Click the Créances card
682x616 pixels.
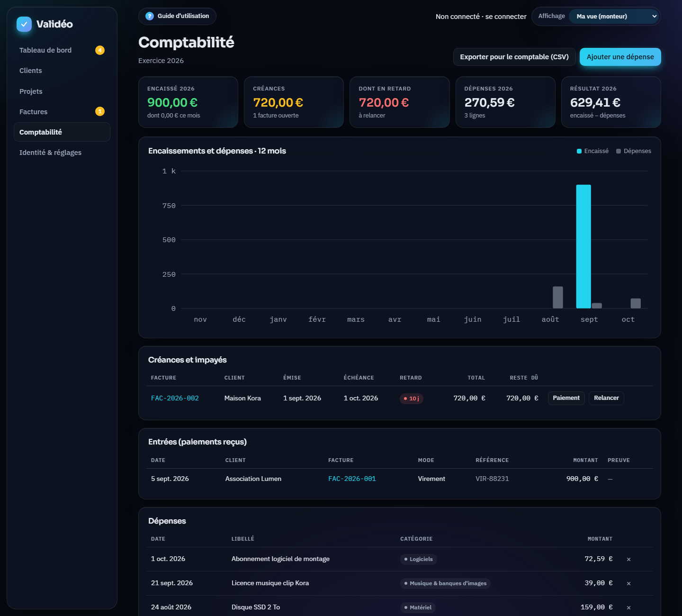pos(294,102)
